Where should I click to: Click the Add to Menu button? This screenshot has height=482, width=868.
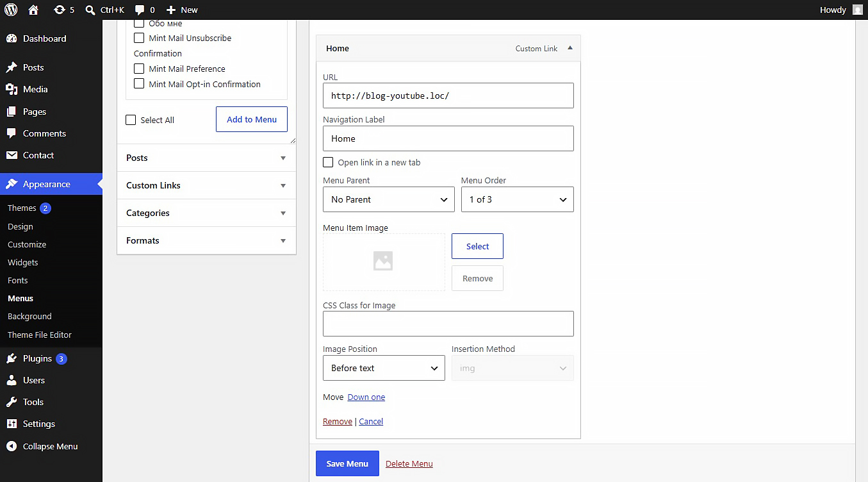[x=252, y=119]
